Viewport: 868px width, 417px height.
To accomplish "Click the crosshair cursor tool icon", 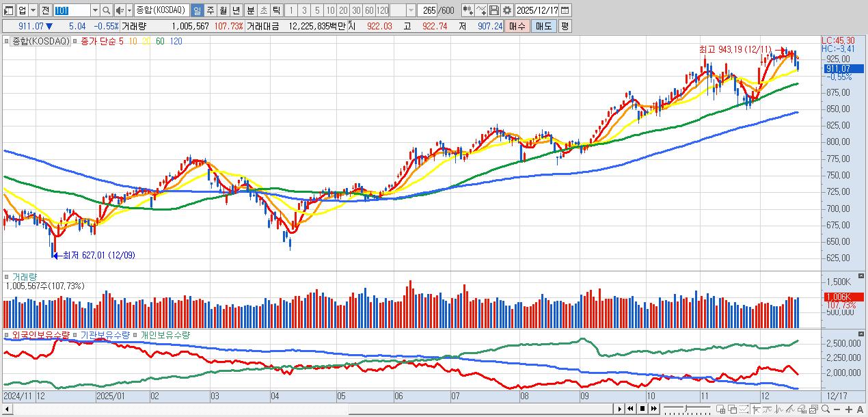I will (x=756, y=409).
